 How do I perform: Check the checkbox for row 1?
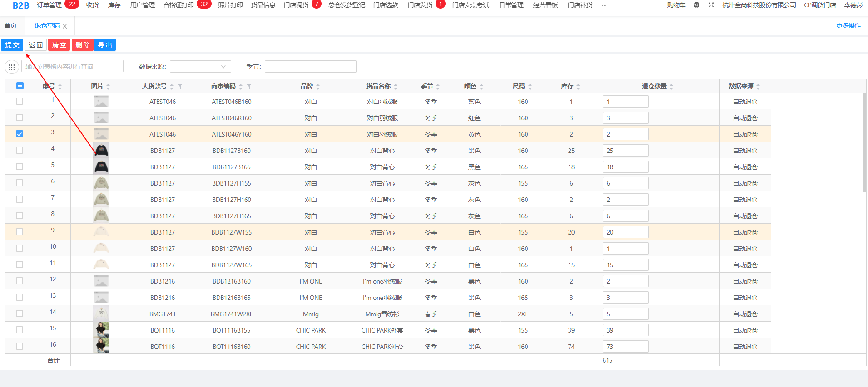point(20,101)
